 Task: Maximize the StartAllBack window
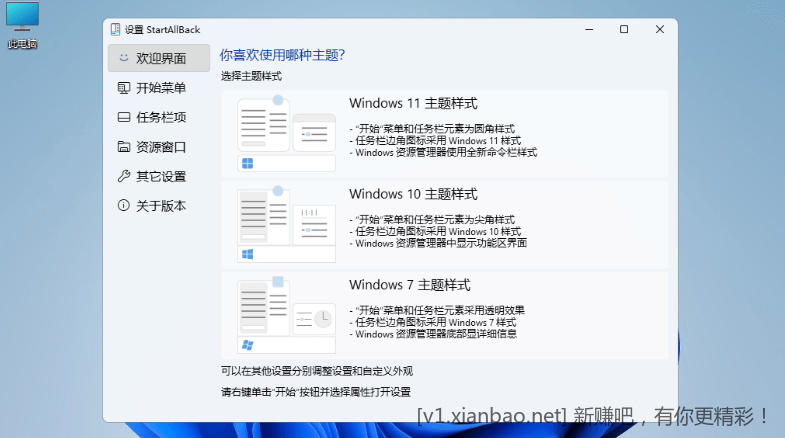pyautogui.click(x=624, y=30)
